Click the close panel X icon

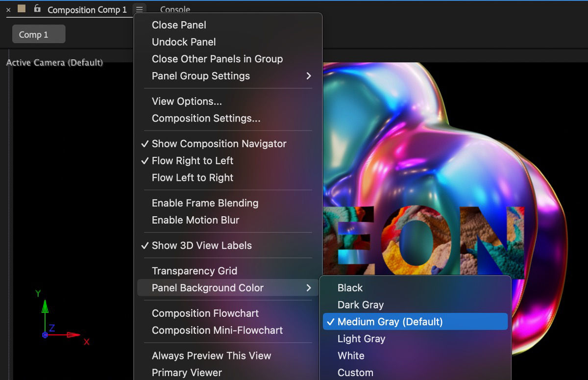tap(7, 9)
